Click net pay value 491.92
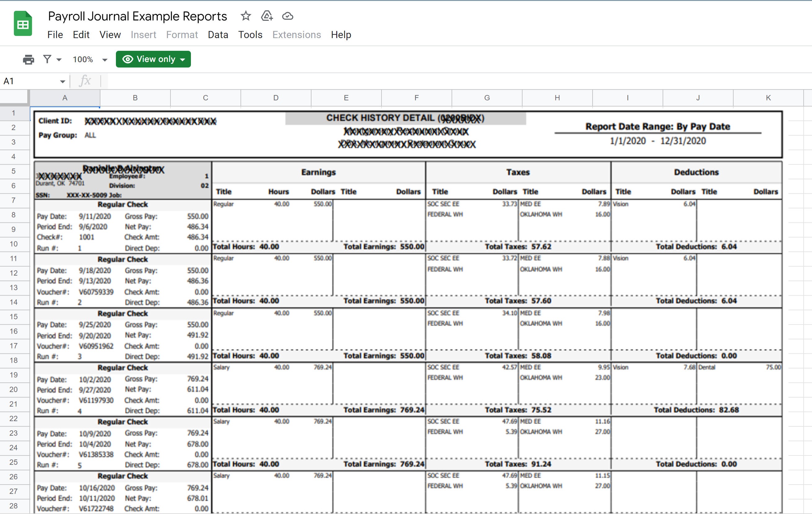The width and height of the screenshot is (812, 514). [198, 335]
